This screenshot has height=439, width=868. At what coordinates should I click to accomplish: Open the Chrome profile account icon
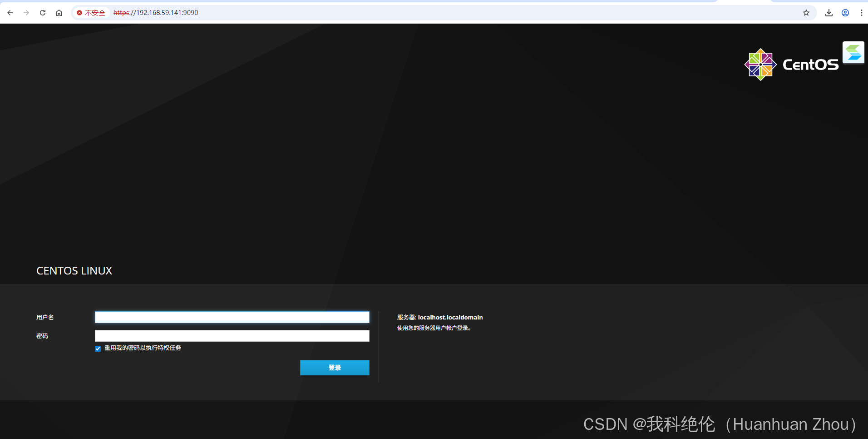tap(845, 13)
